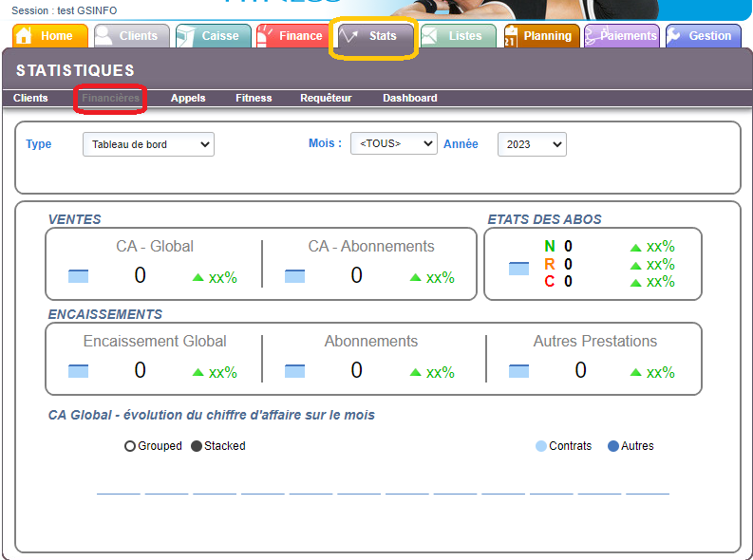The image size is (753, 560).
Task: Open the Appels statistics link
Action: 188,98
